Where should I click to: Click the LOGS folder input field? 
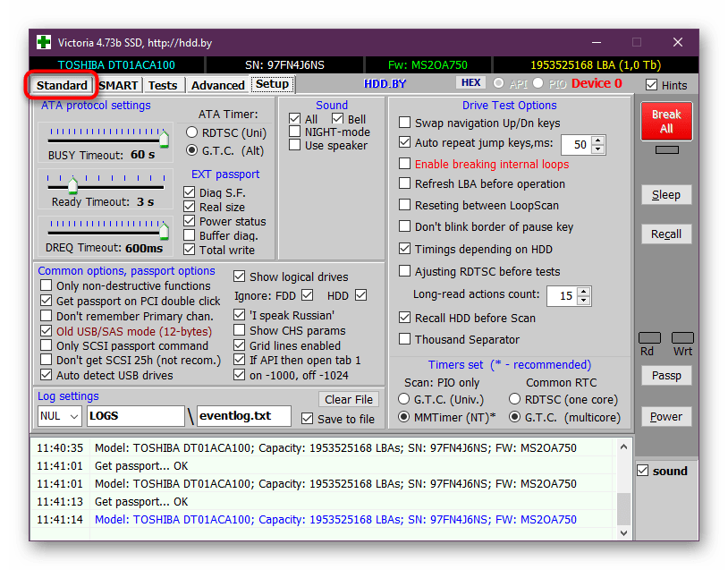pyautogui.click(x=136, y=416)
